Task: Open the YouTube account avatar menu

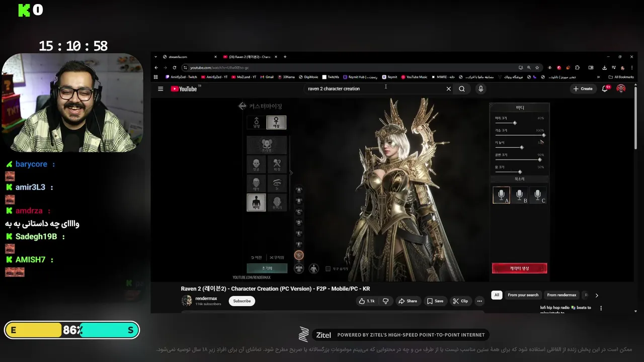Action: pyautogui.click(x=621, y=88)
